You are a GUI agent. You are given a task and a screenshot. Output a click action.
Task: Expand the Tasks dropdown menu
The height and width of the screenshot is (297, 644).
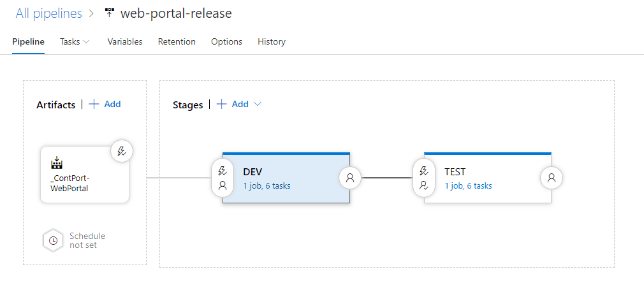pos(75,41)
